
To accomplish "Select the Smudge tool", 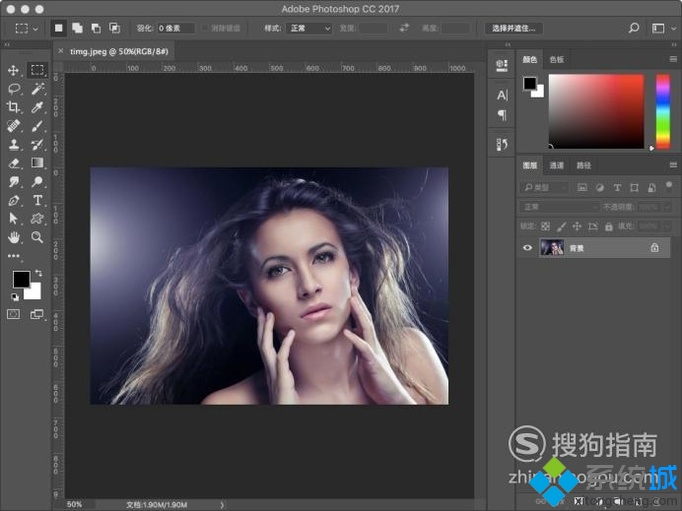I will (x=13, y=181).
